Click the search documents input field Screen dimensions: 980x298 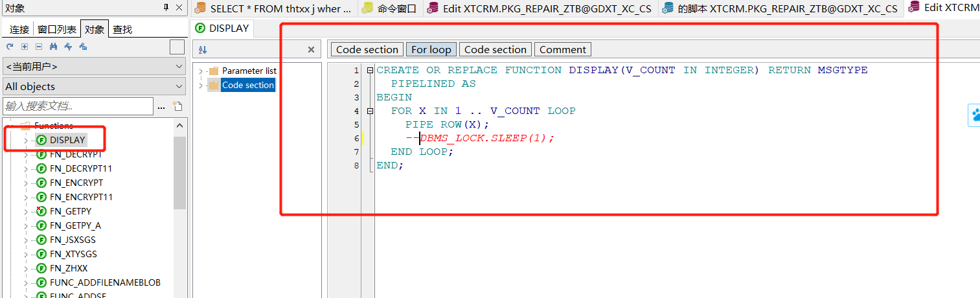click(x=78, y=106)
